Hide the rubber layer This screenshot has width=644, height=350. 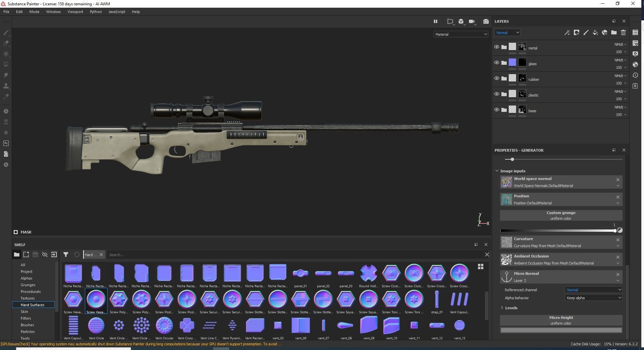tap(497, 78)
